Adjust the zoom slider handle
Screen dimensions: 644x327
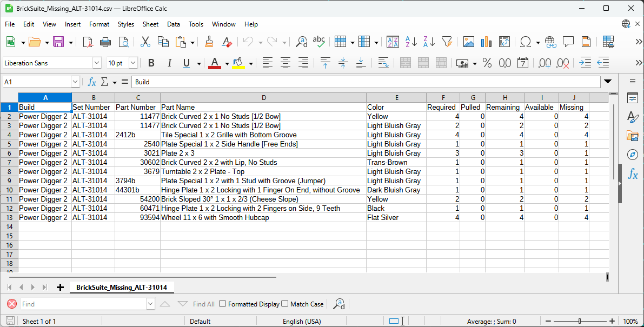580,321
